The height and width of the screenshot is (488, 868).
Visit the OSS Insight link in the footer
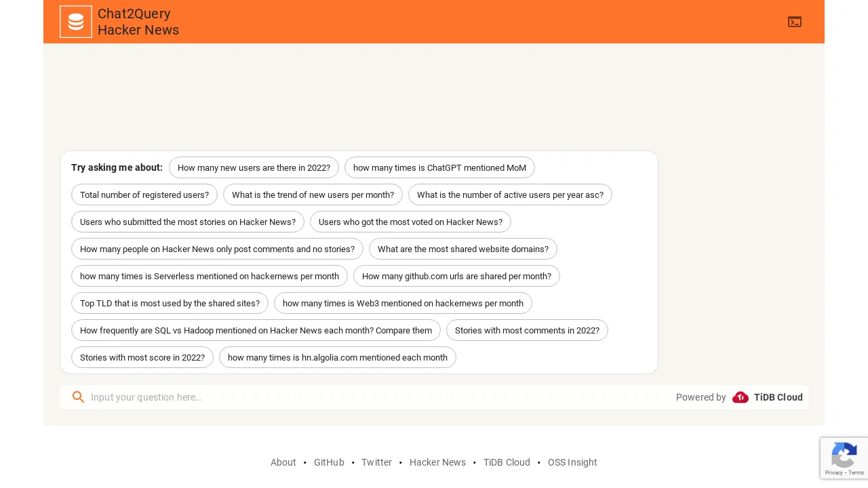click(572, 462)
